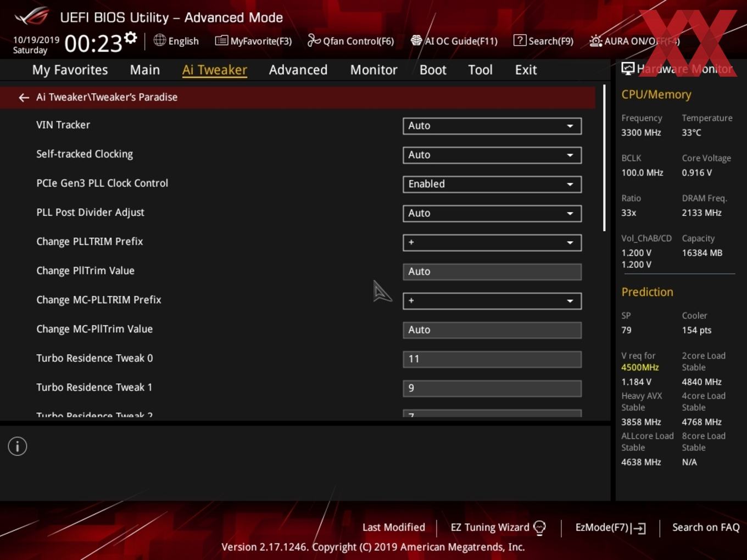Click the info circle icon
The height and width of the screenshot is (560, 747).
click(x=18, y=446)
